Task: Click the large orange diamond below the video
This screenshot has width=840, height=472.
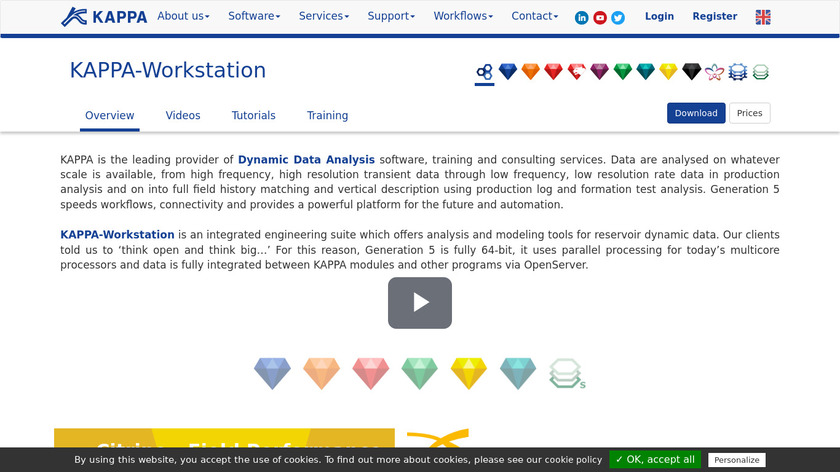Action: tap(321, 373)
